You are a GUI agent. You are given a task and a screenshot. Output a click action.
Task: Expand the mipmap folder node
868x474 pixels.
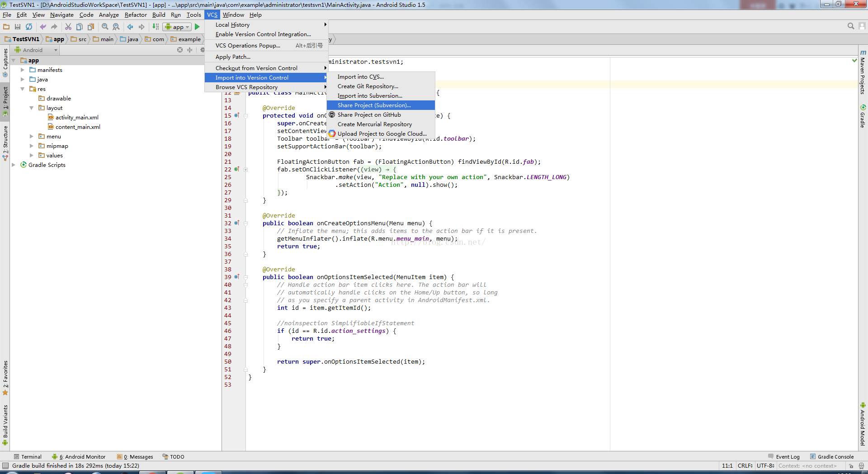point(32,146)
